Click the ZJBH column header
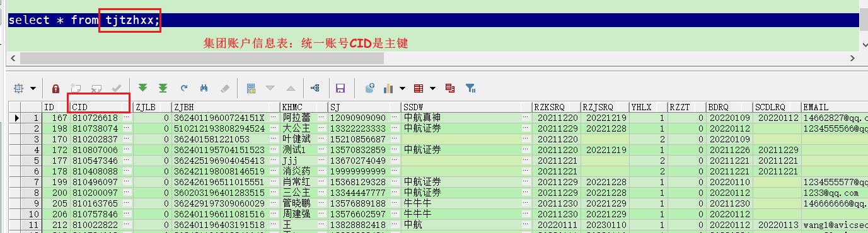Viewport: 868px width, 233px height. point(226,108)
